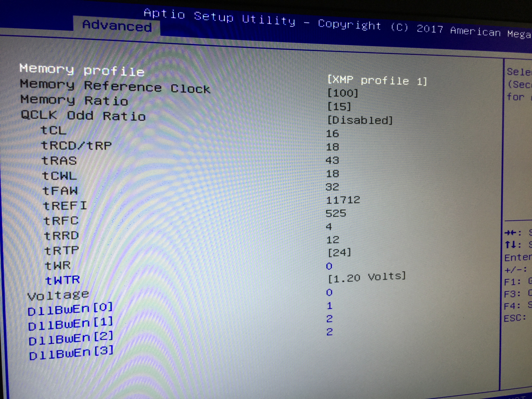Edit the tREFI value 11712

coord(343,200)
